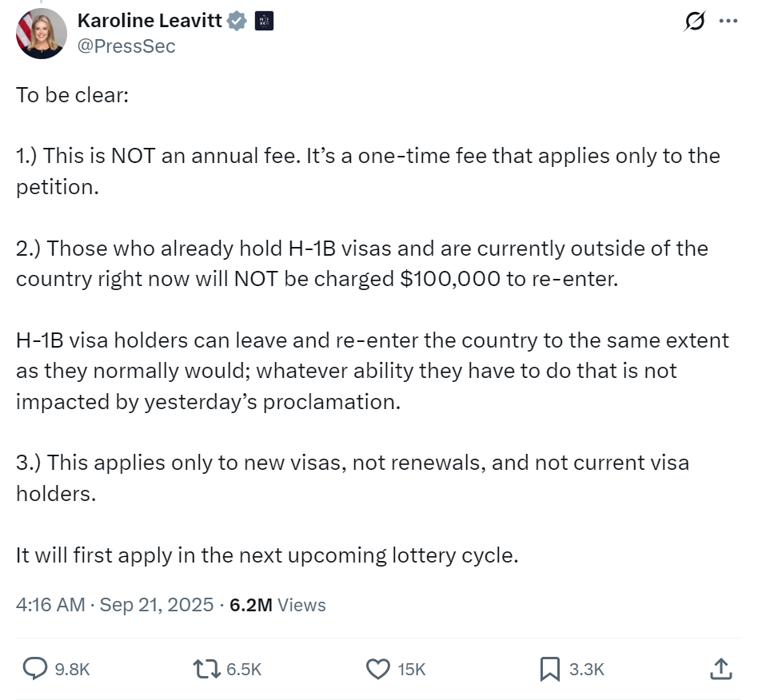Image resolution: width=758 pixels, height=700 pixels.
Task: Click the Karoline Leavitt display name
Action: point(150,21)
